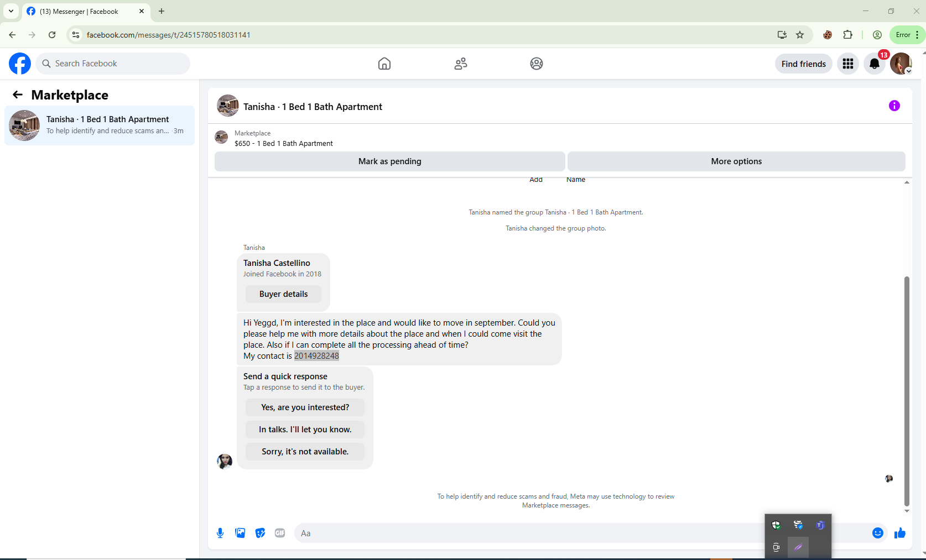
Task: Open the purple feather app in the tray
Action: tap(798, 547)
